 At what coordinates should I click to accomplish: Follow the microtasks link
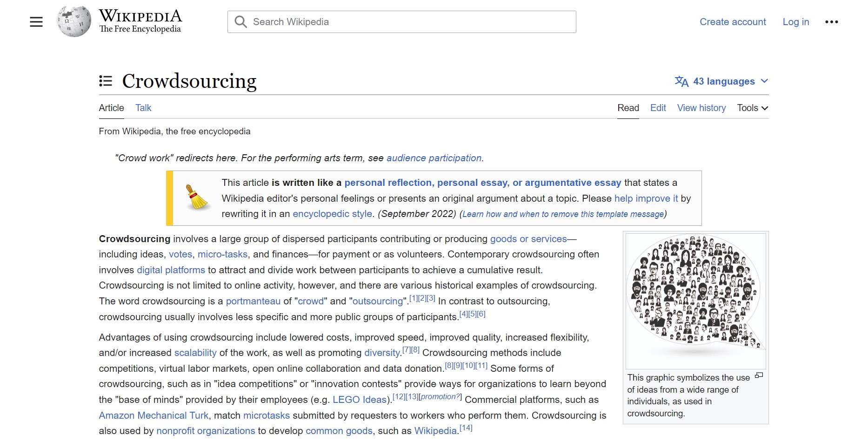click(267, 415)
